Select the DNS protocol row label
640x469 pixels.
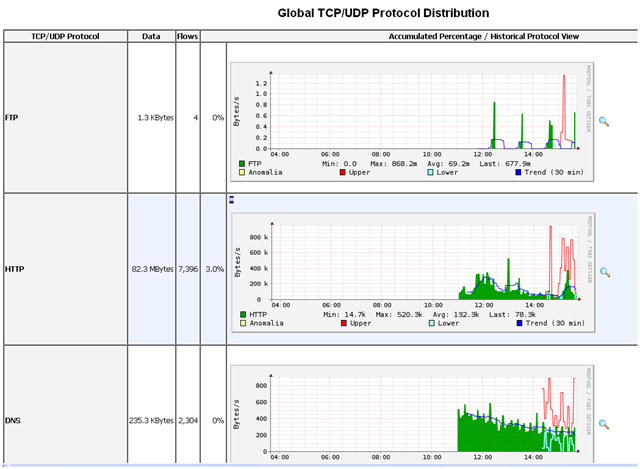pos(12,422)
